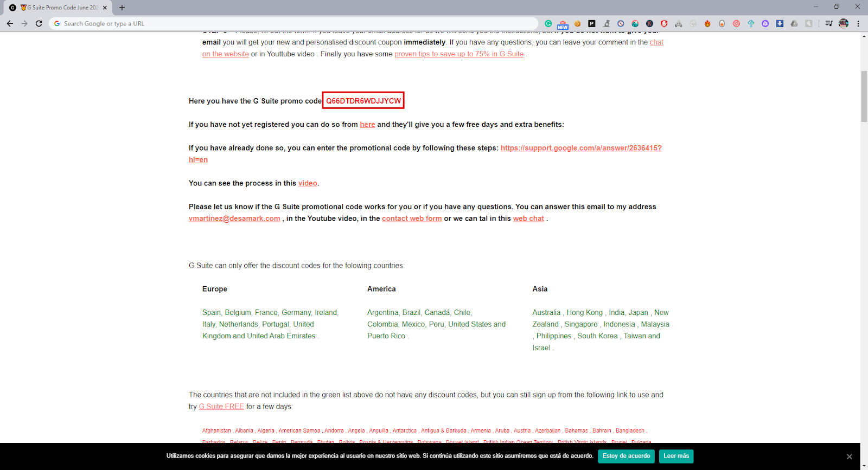Open the blue download arrow extension

(x=780, y=23)
